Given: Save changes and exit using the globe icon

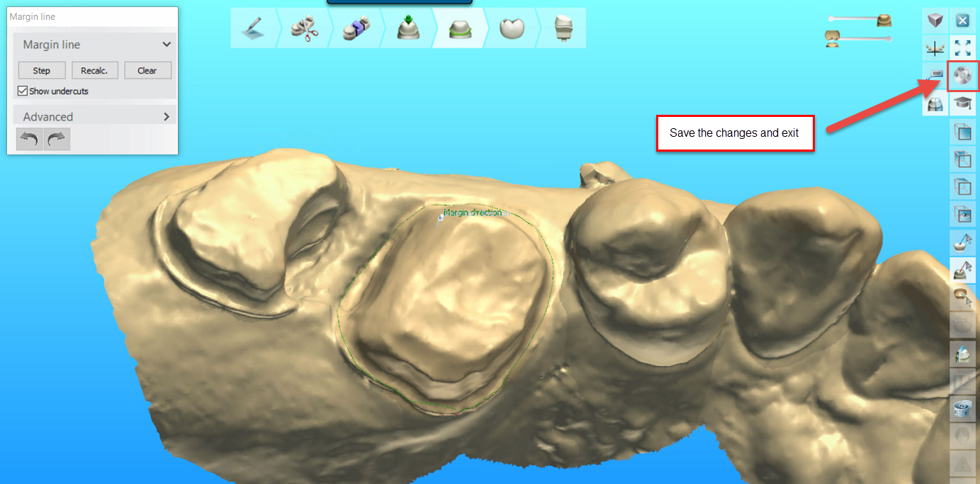Looking at the screenshot, I should pyautogui.click(x=963, y=76).
